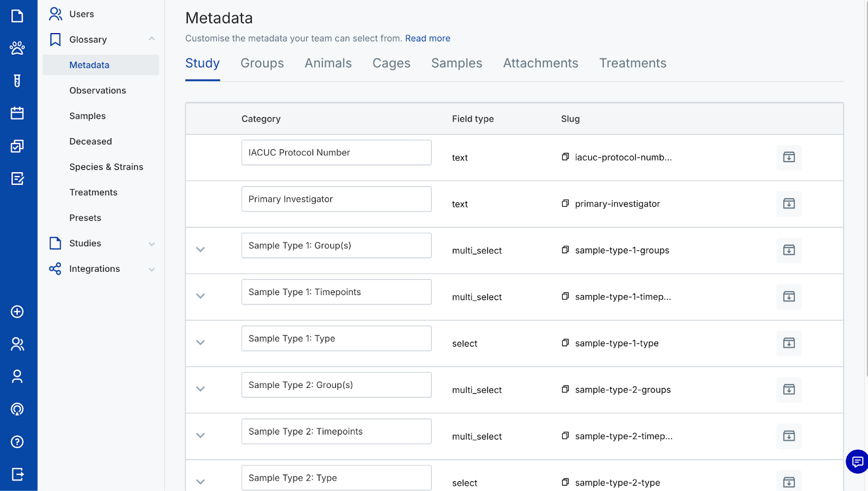
Task: Open the chat support bubble
Action: click(x=857, y=462)
